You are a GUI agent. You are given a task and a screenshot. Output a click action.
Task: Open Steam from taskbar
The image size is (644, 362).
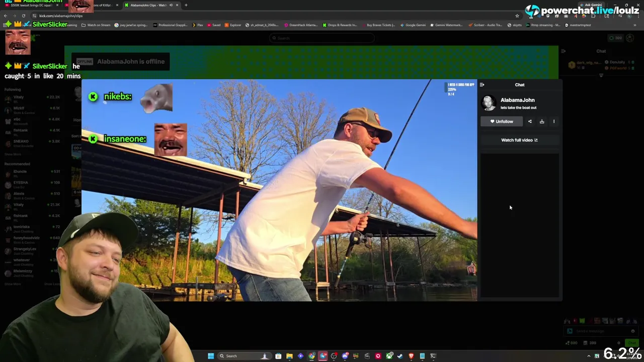tap(400, 356)
